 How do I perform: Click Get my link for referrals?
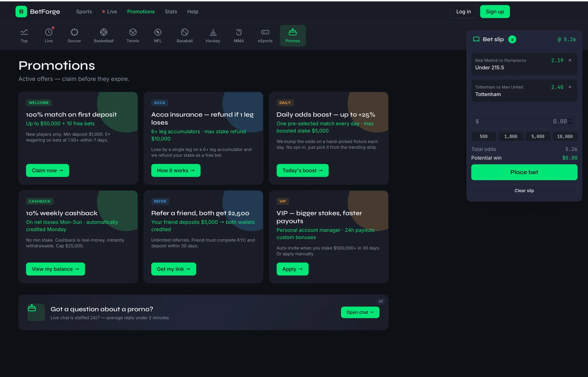(x=174, y=269)
